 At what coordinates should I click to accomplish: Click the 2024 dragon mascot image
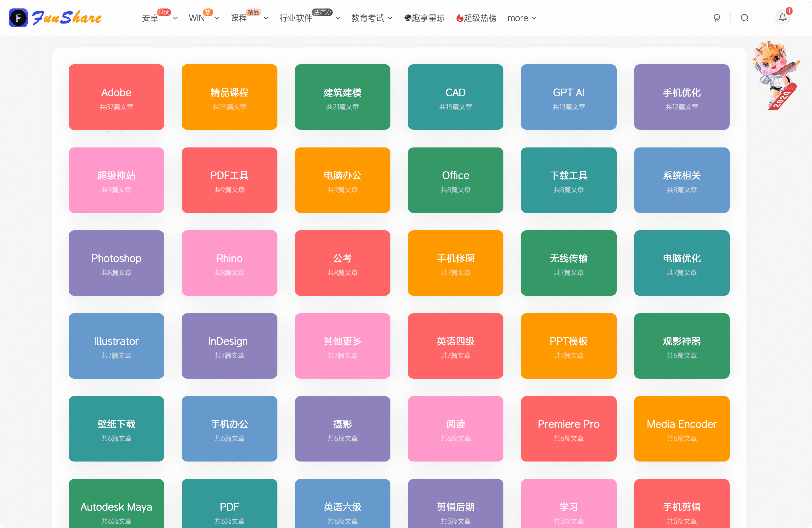tap(776, 76)
